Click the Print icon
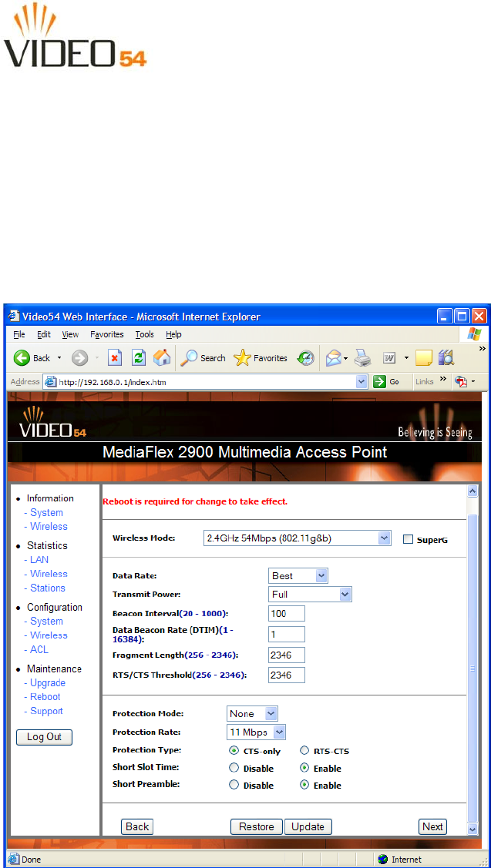Image resolution: width=491 pixels, height=868 pixels. tap(363, 359)
